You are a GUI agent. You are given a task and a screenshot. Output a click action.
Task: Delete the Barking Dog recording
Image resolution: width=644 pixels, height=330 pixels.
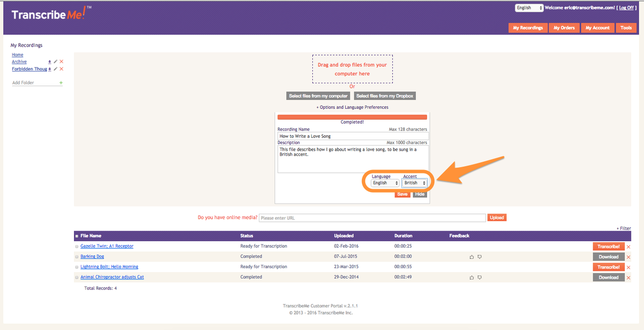pyautogui.click(x=629, y=257)
